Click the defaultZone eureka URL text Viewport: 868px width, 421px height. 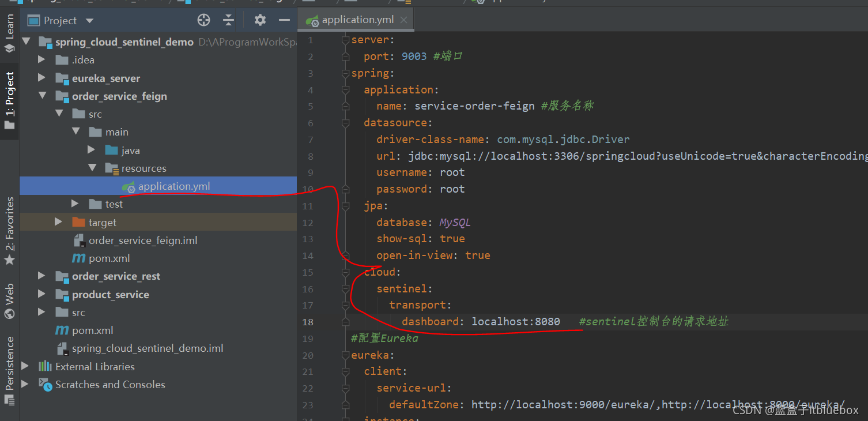[x=658, y=405]
